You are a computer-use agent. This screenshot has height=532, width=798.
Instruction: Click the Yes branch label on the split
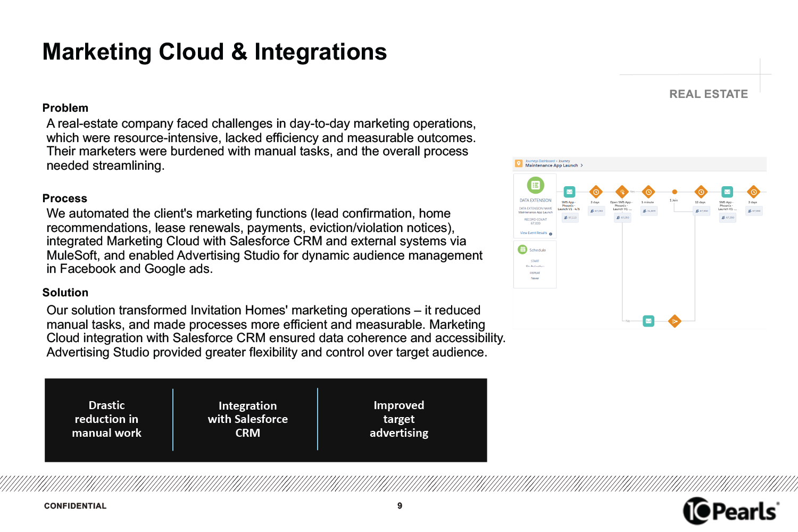click(x=632, y=192)
